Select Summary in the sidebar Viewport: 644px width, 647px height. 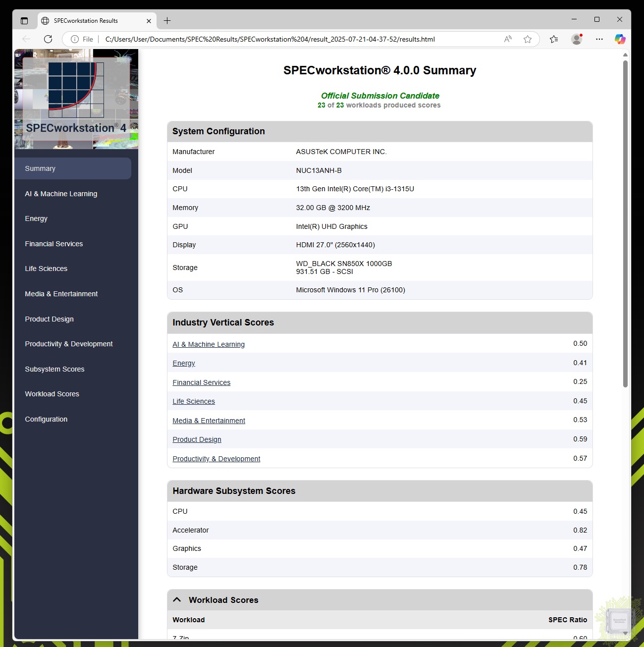[x=73, y=168]
